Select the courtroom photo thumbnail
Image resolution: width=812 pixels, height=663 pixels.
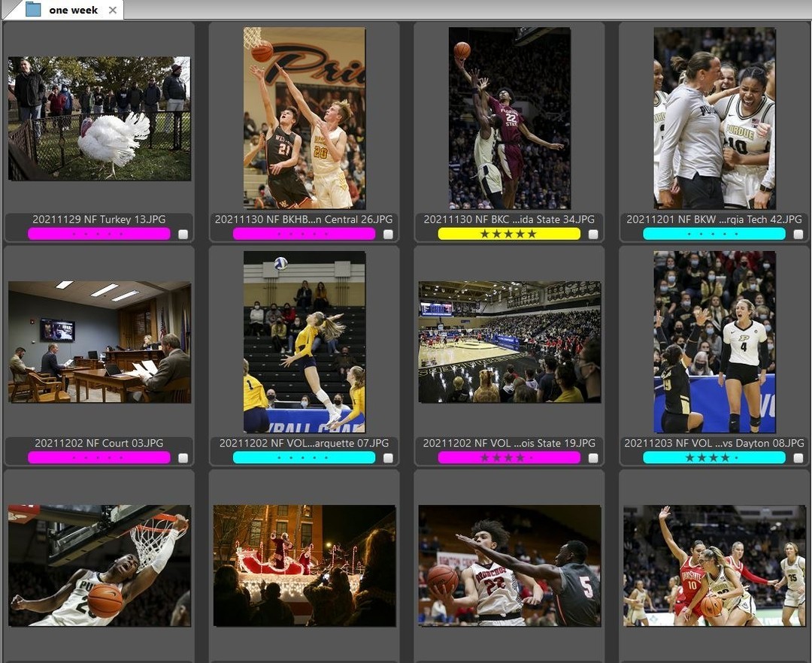tap(98, 341)
